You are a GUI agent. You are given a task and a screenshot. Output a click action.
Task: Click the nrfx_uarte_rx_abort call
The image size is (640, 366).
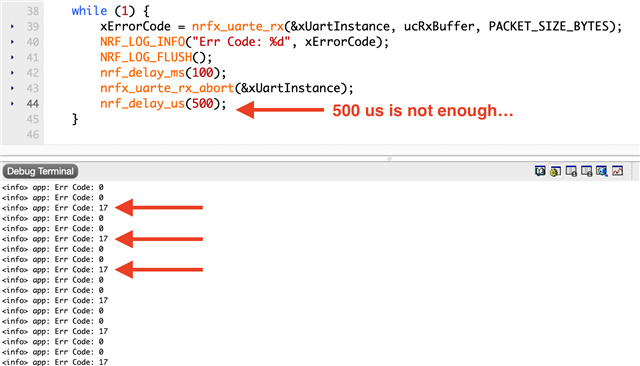click(167, 88)
